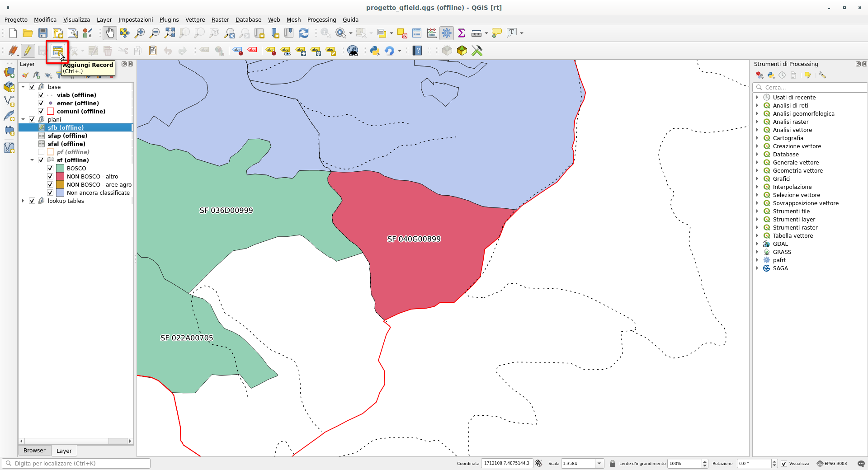Select the sfap (offline) layer
This screenshot has height=470, width=868.
coord(67,136)
